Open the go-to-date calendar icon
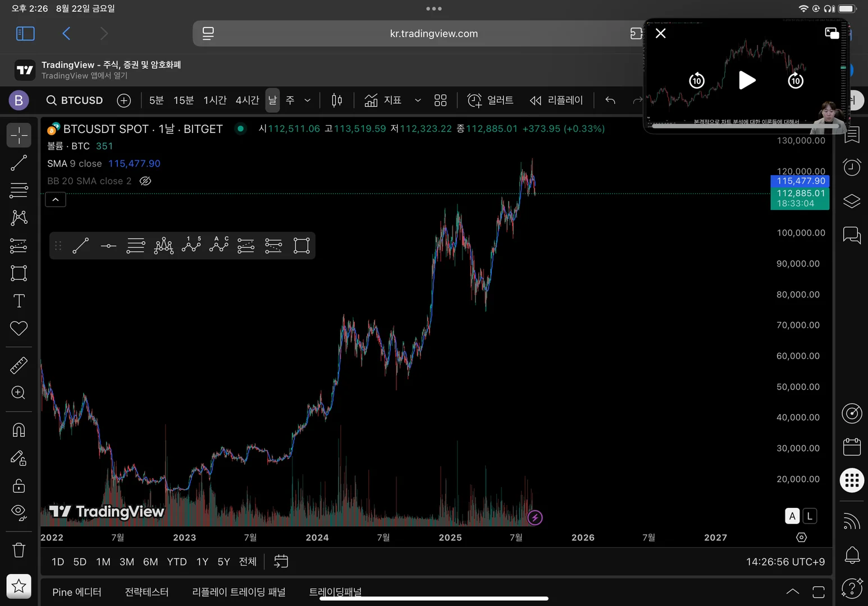Viewport: 868px width, 606px height. point(281,562)
